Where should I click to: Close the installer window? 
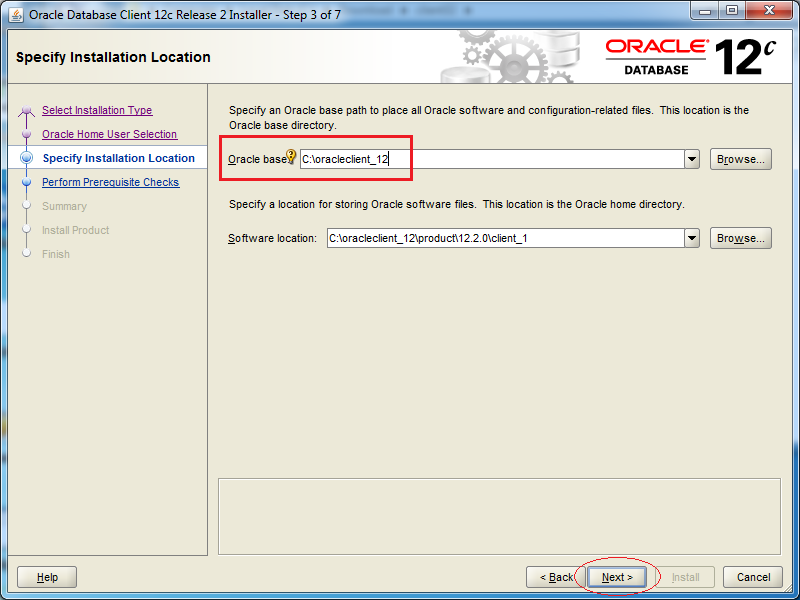[x=769, y=11]
